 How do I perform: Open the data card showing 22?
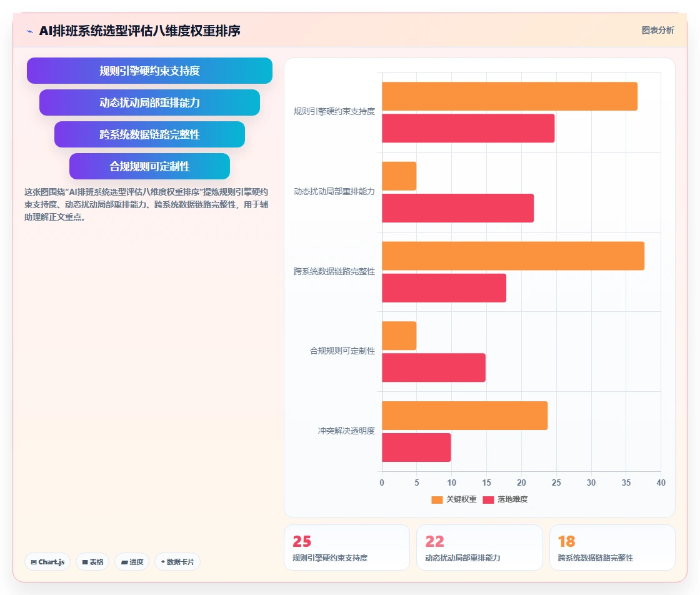tap(479, 547)
